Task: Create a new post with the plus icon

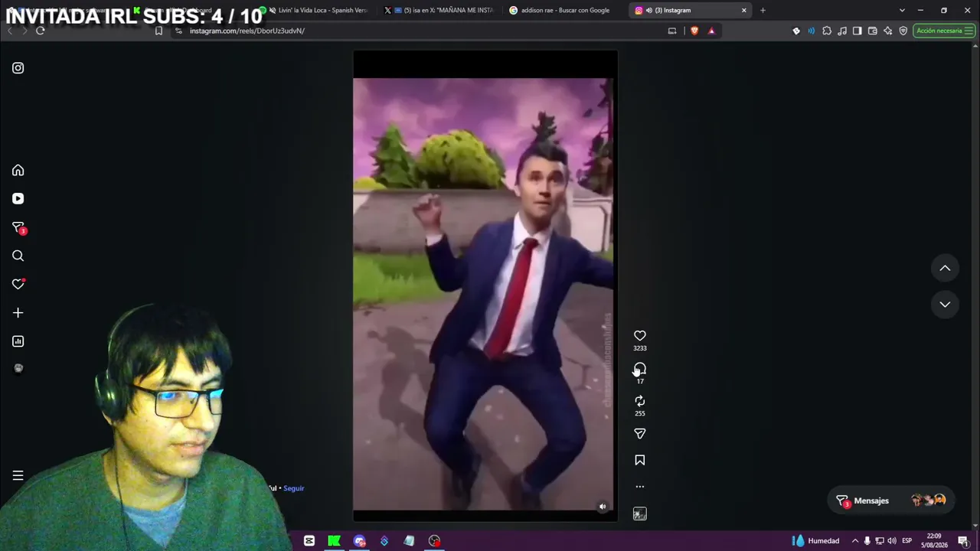Action: (x=18, y=313)
